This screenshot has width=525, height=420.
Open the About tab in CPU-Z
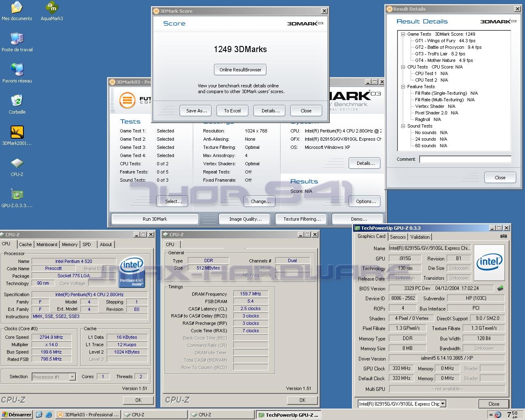coord(106,244)
